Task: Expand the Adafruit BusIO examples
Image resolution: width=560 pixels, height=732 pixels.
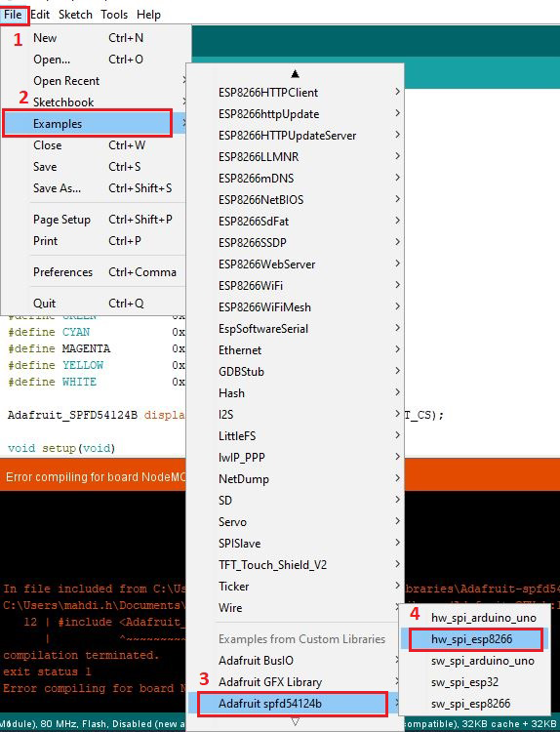Action: (295, 661)
